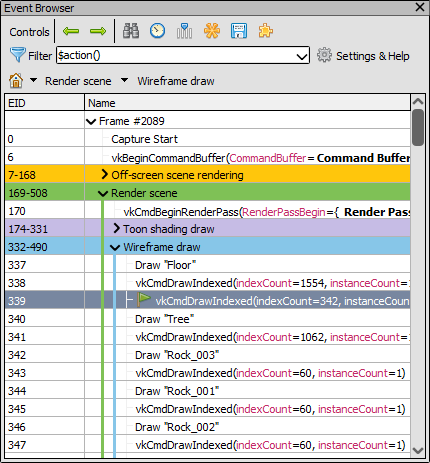The image size is (430, 463).
Task: Toggle bookmark with orange asterisk icon
Action: [x=212, y=31]
